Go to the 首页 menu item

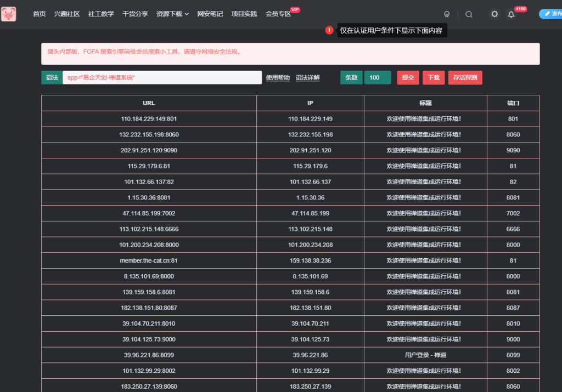click(40, 14)
